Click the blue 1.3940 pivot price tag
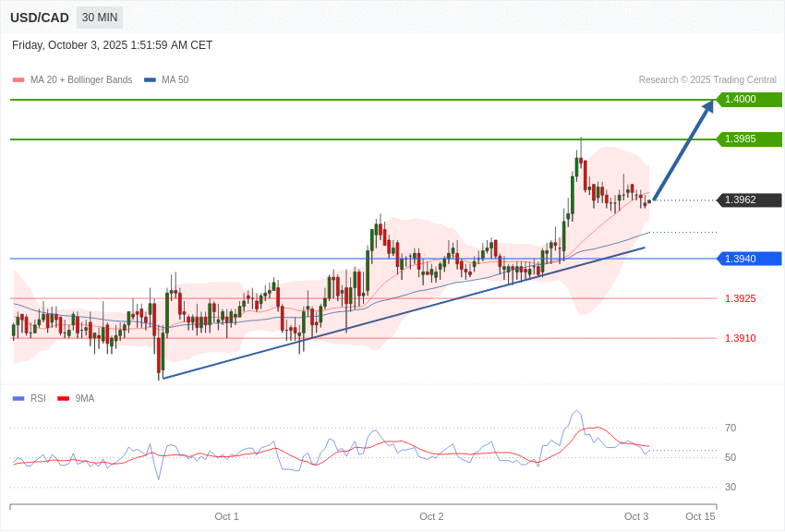The width and height of the screenshot is (785, 532). (x=749, y=259)
